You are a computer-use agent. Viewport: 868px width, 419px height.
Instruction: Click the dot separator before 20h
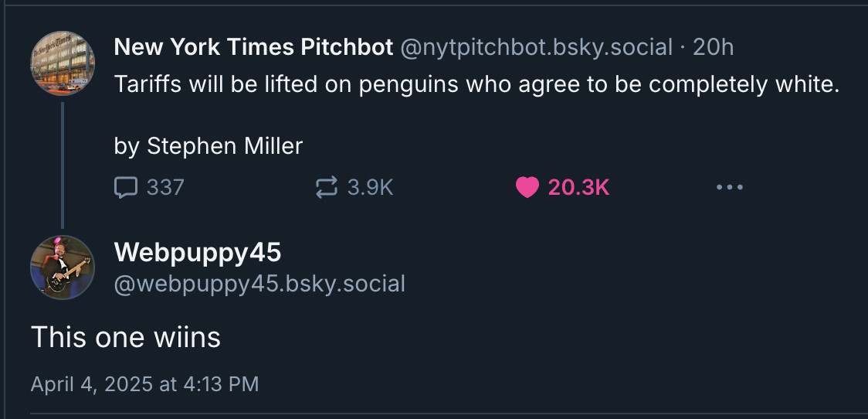point(683,48)
